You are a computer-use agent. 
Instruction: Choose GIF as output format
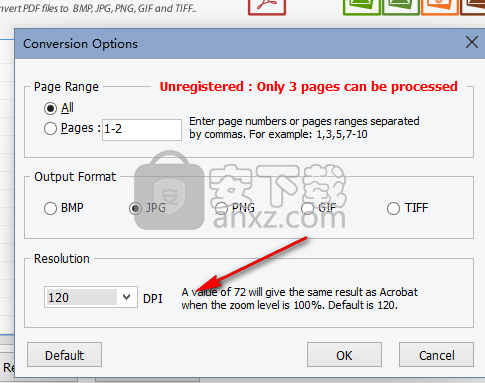307,209
